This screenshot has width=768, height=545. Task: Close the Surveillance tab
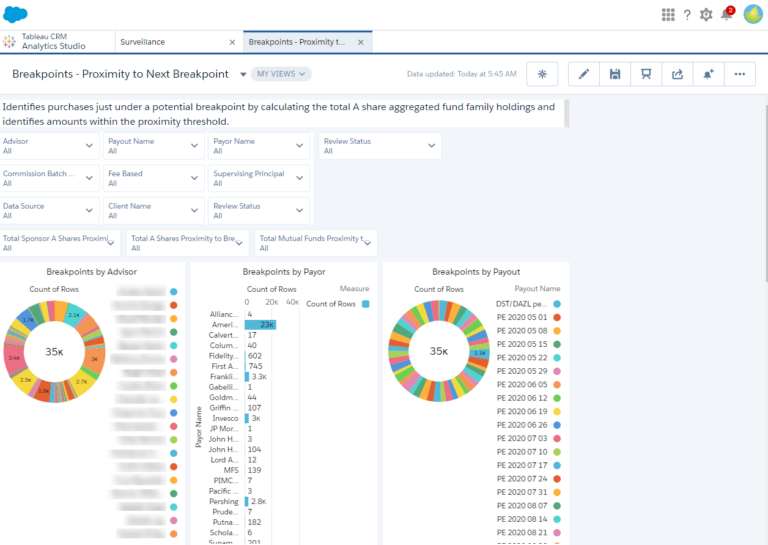(232, 42)
